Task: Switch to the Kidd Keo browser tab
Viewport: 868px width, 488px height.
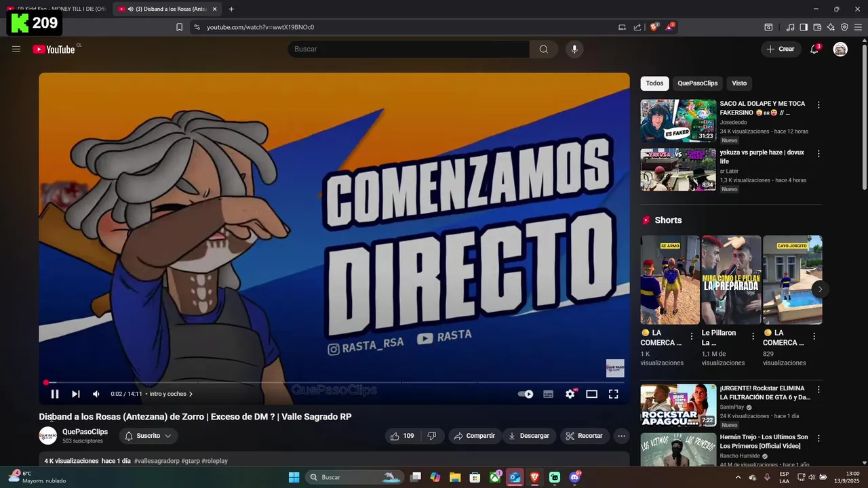Action: click(x=58, y=9)
